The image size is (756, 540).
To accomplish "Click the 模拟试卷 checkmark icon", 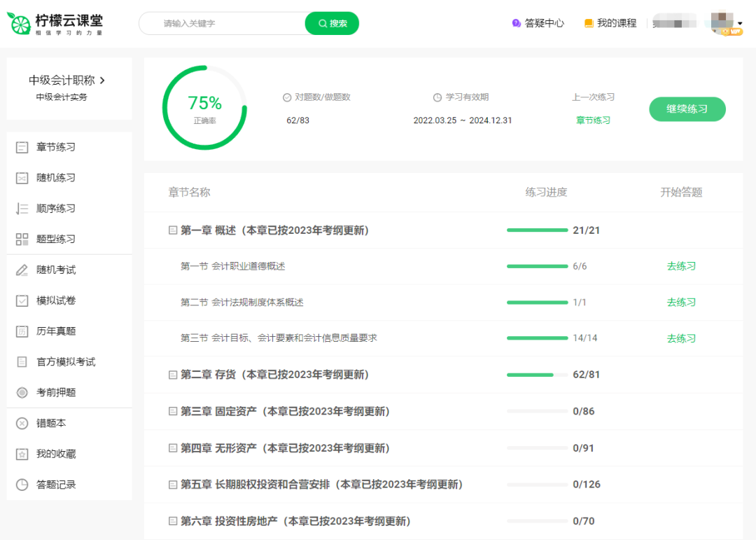I will 22,300.
